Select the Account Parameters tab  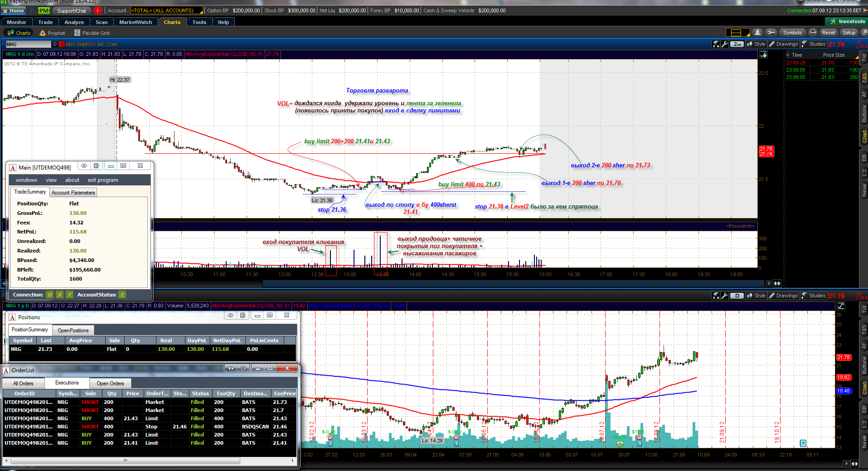click(x=73, y=193)
